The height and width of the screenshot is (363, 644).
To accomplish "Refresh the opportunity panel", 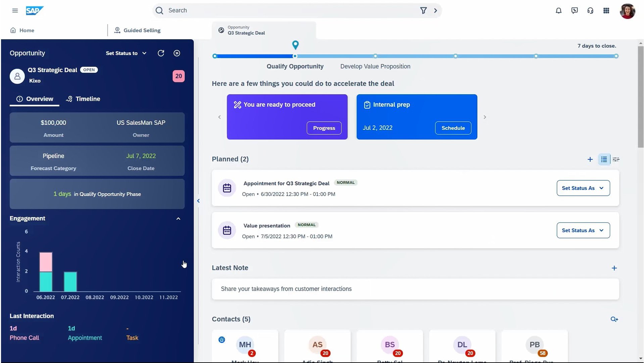I will tap(161, 53).
